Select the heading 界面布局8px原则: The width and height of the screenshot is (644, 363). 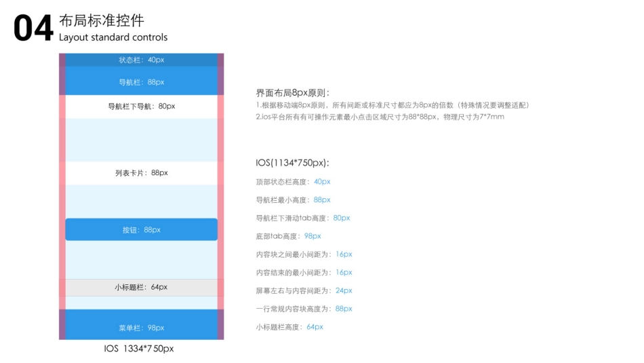pyautogui.click(x=292, y=93)
